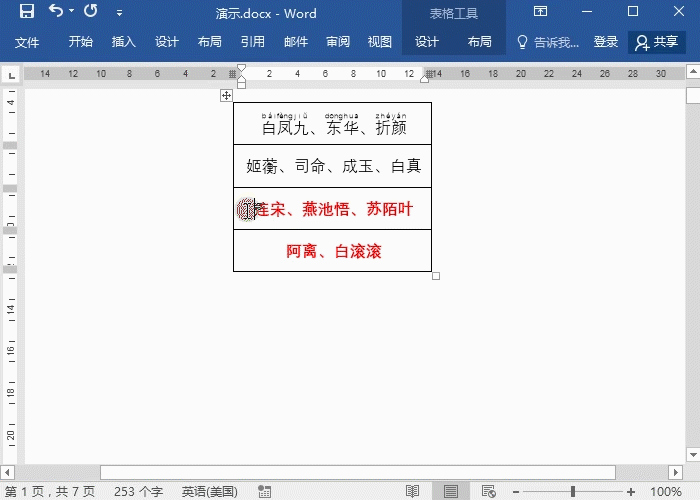Click the Save icon in title bar

click(x=26, y=13)
